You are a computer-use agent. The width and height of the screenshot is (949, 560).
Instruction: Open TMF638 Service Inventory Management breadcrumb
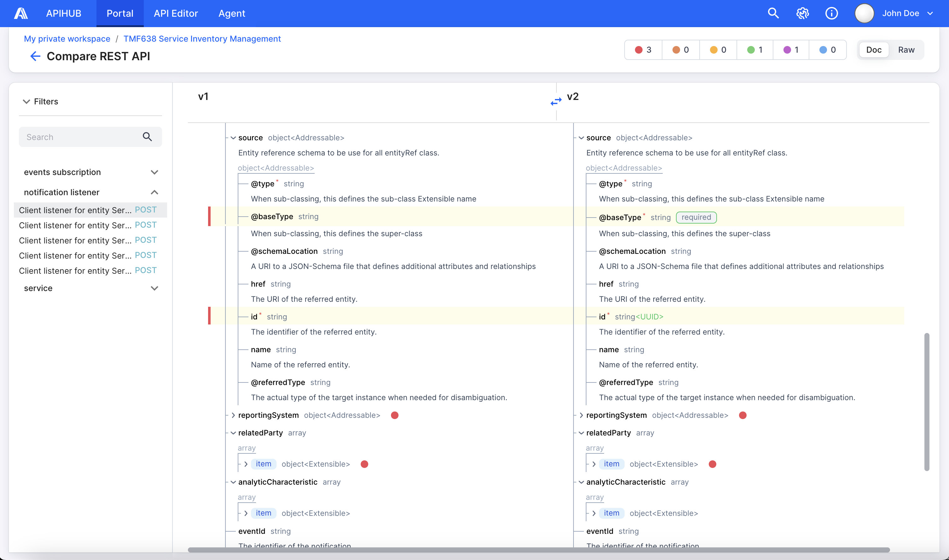point(202,38)
